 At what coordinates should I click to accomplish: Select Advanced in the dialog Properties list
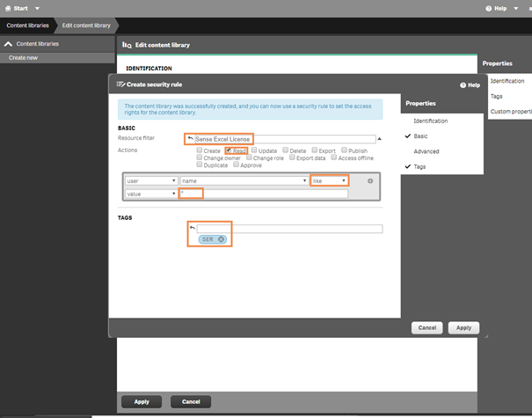pos(426,151)
